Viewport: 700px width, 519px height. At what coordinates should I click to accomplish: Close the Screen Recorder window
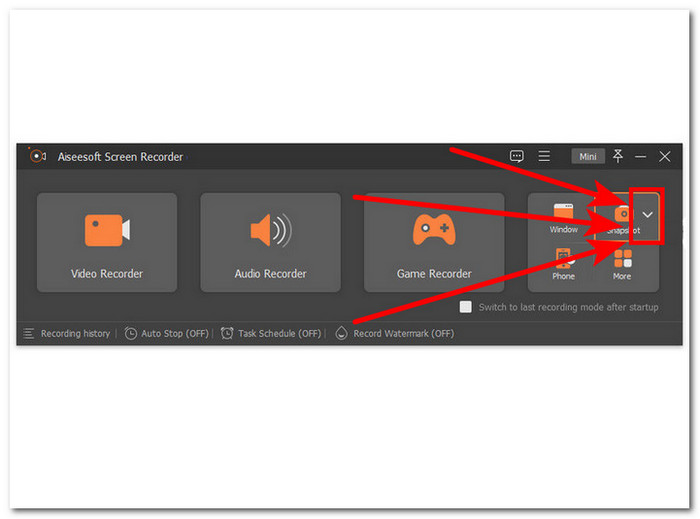(665, 157)
